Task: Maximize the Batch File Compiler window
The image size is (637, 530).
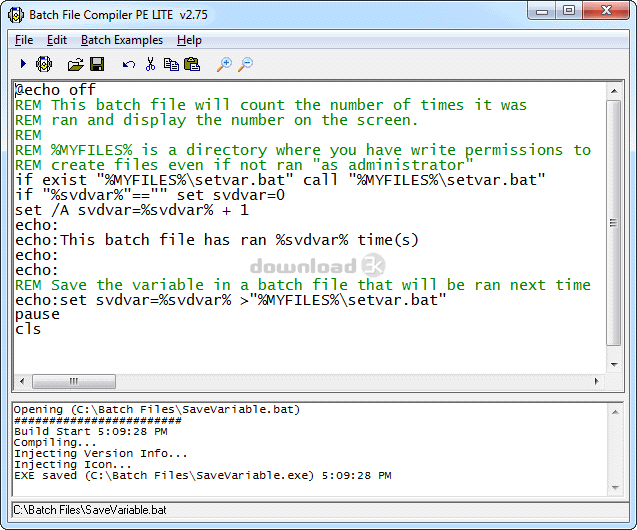Action: click(569, 11)
